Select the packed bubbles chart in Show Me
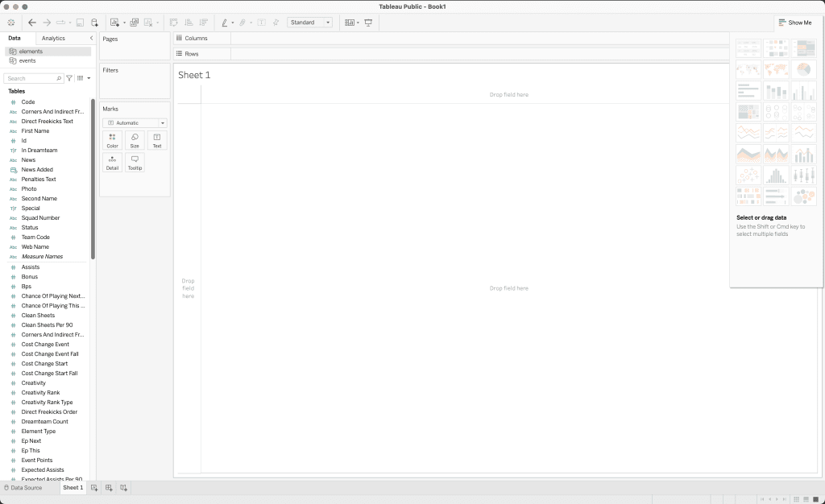Image resolution: width=825 pixels, height=504 pixels. pyautogui.click(x=803, y=196)
